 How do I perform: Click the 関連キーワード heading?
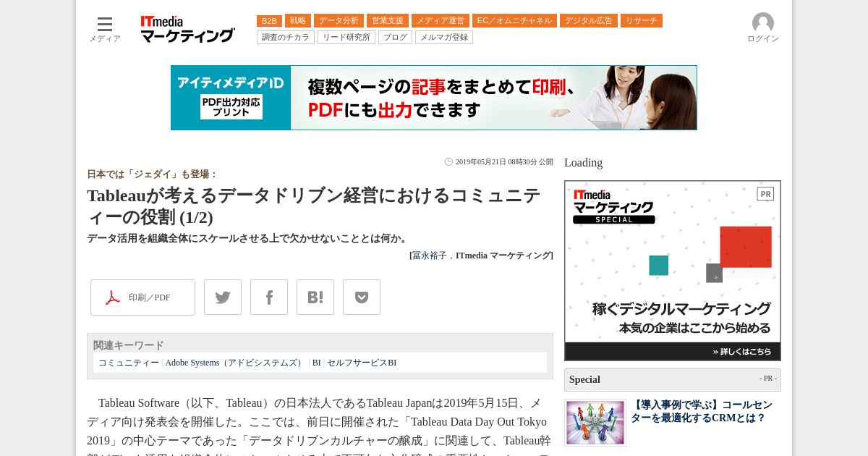click(x=129, y=345)
